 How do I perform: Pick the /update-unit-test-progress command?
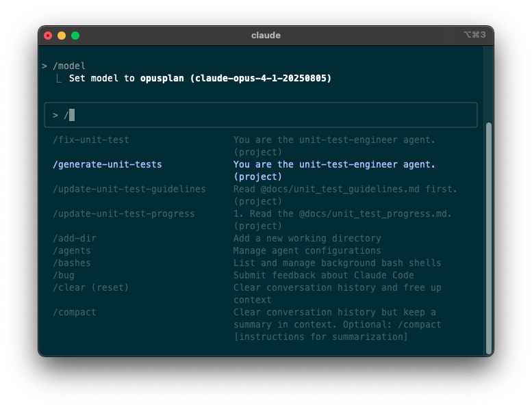click(123, 214)
